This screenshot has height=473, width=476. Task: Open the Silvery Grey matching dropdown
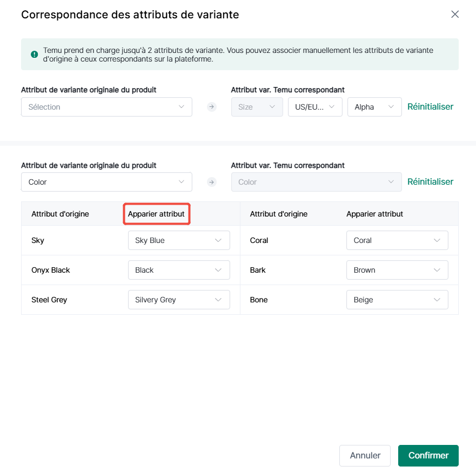179,300
